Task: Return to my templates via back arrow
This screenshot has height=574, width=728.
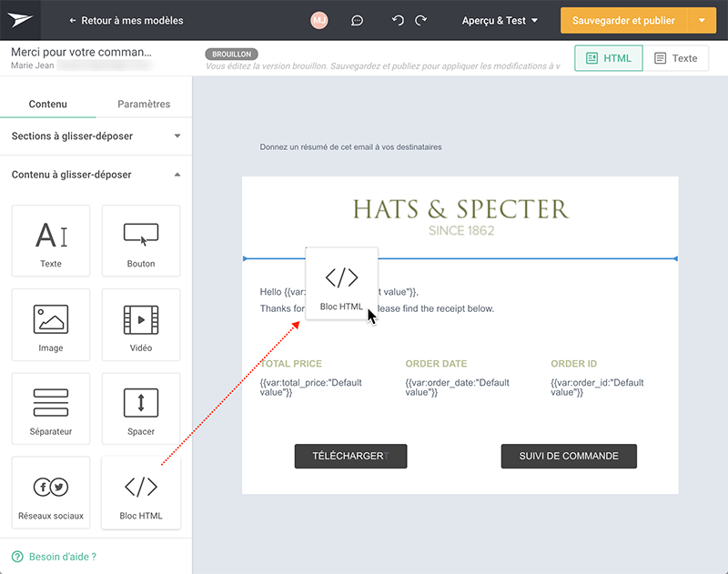Action: pos(126,20)
